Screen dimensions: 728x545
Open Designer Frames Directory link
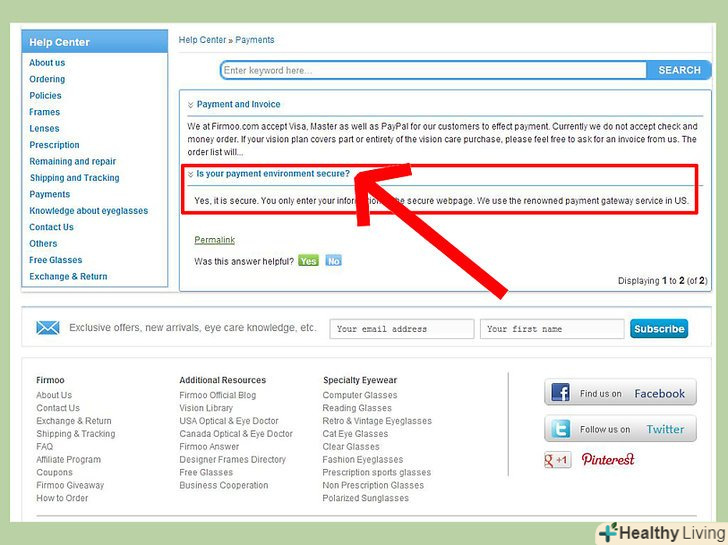click(x=233, y=460)
